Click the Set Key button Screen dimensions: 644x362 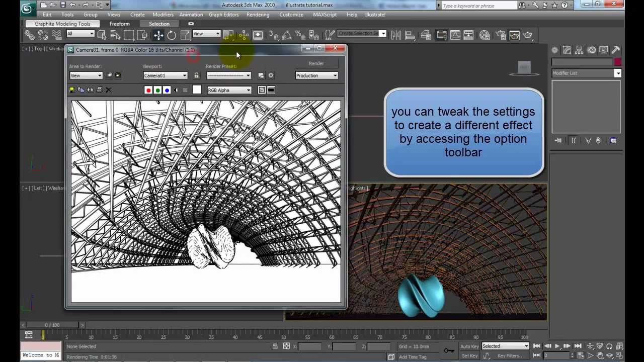[x=469, y=355]
